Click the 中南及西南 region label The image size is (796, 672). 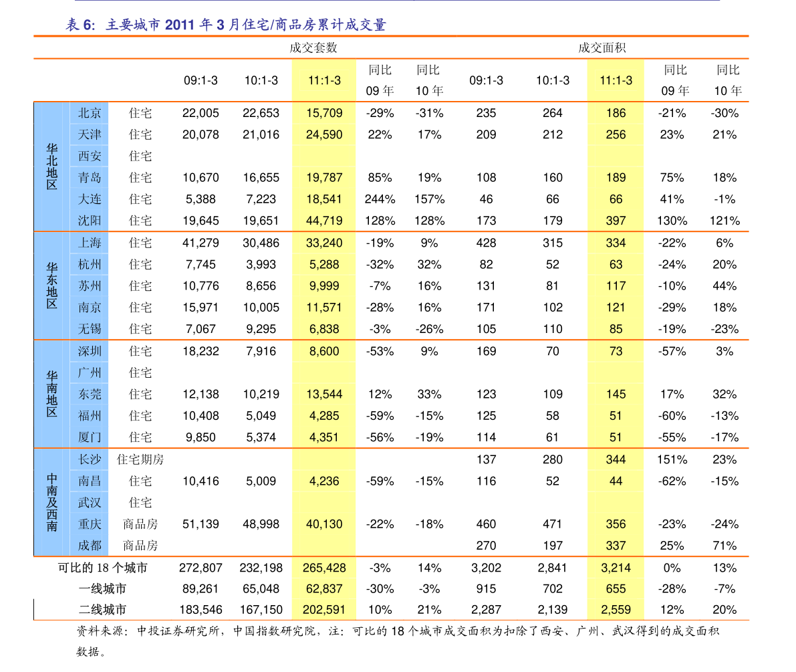click(51, 502)
